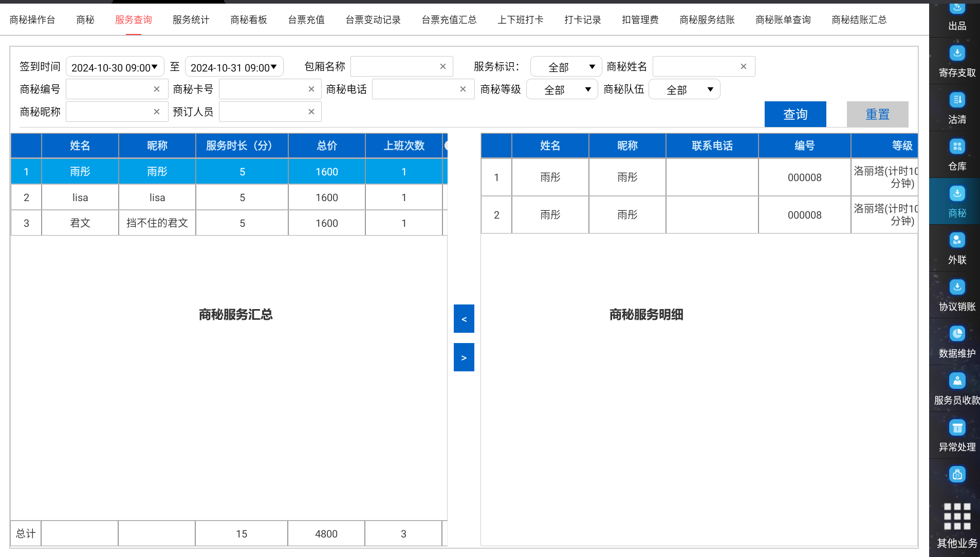Switch to 商秘操作台 tab
This screenshot has height=557, width=980.
pos(32,20)
